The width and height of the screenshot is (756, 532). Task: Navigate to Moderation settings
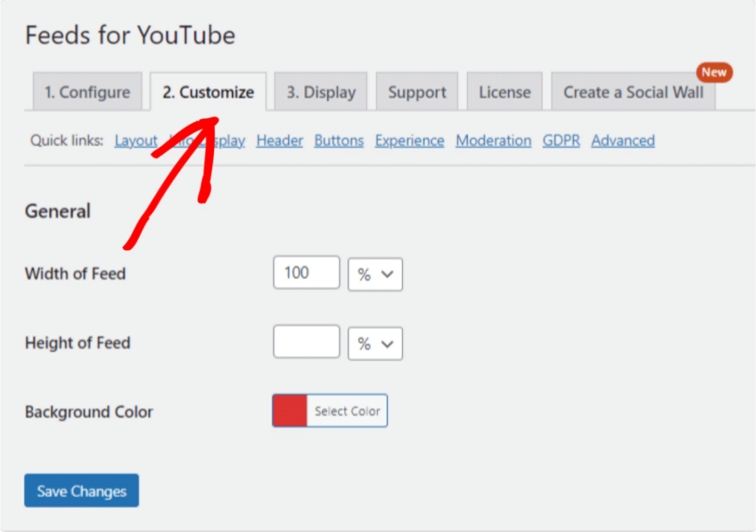493,140
